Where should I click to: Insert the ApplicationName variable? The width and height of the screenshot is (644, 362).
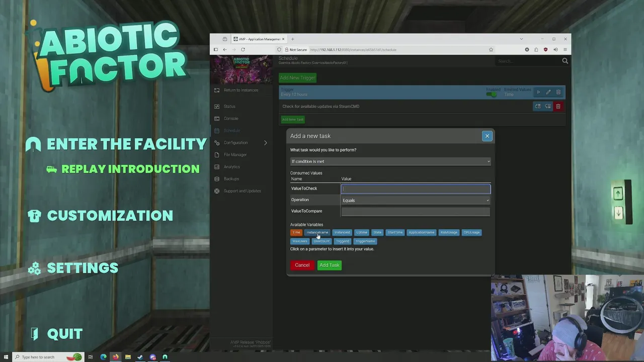[x=422, y=232]
